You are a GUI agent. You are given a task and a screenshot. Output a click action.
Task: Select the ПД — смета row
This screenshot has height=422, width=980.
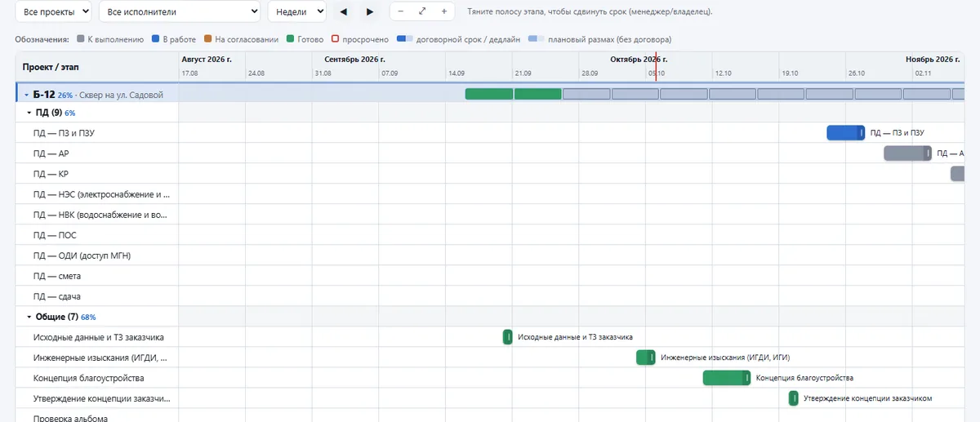click(x=96, y=276)
